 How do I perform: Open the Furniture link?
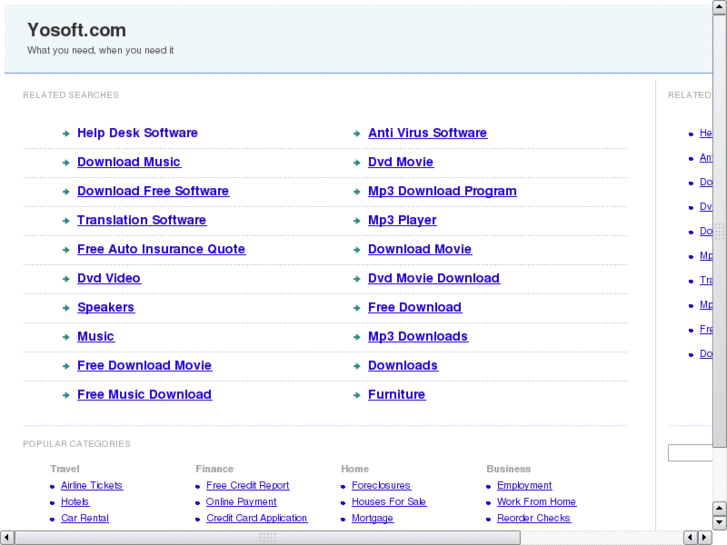[x=396, y=394]
